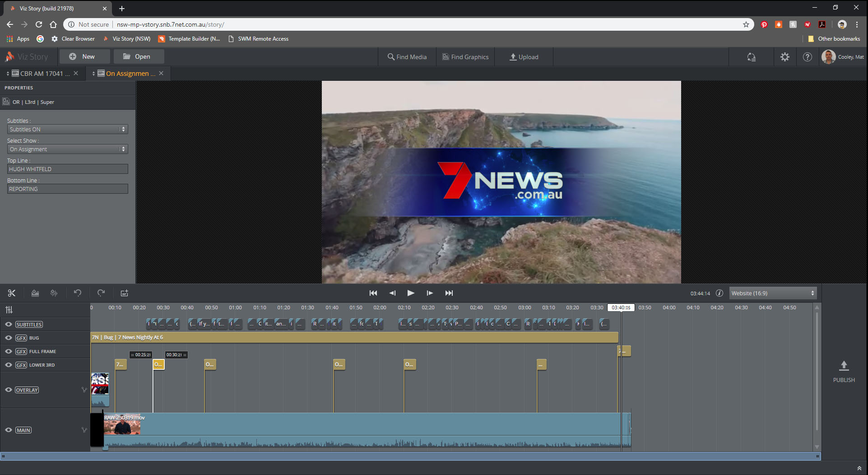The width and height of the screenshot is (868, 475).
Task: Hide the OVERLAY track using the eye icon
Action: click(8, 390)
